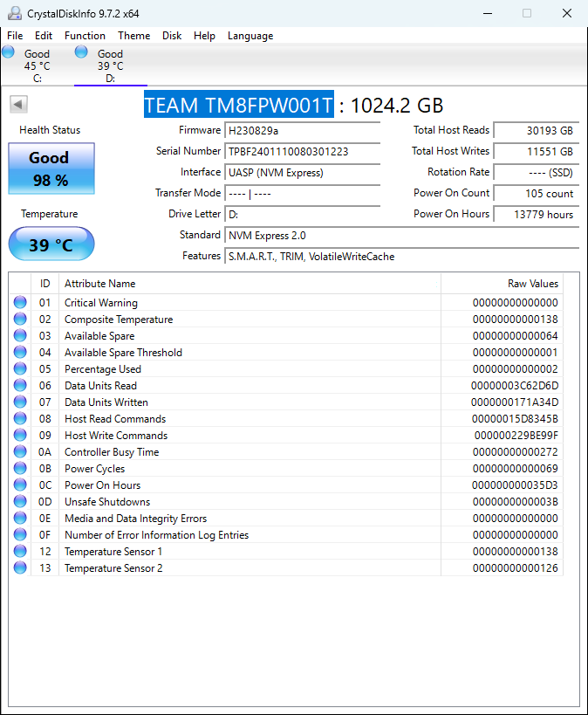This screenshot has width=588, height=715.
Task: Click the Total Host Reads label
Action: click(451, 130)
